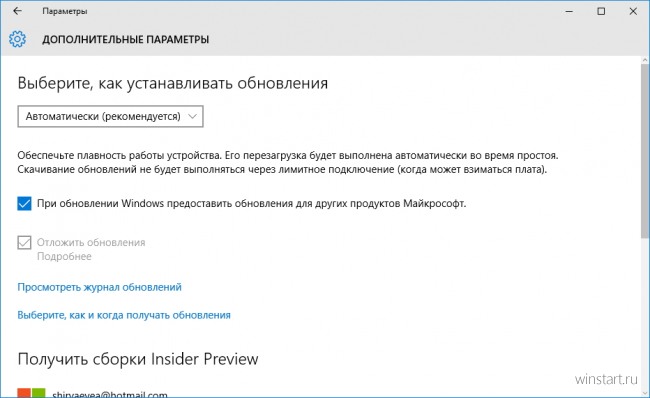Maximize the Параметры window
This screenshot has width=650, height=398.
pos(601,11)
